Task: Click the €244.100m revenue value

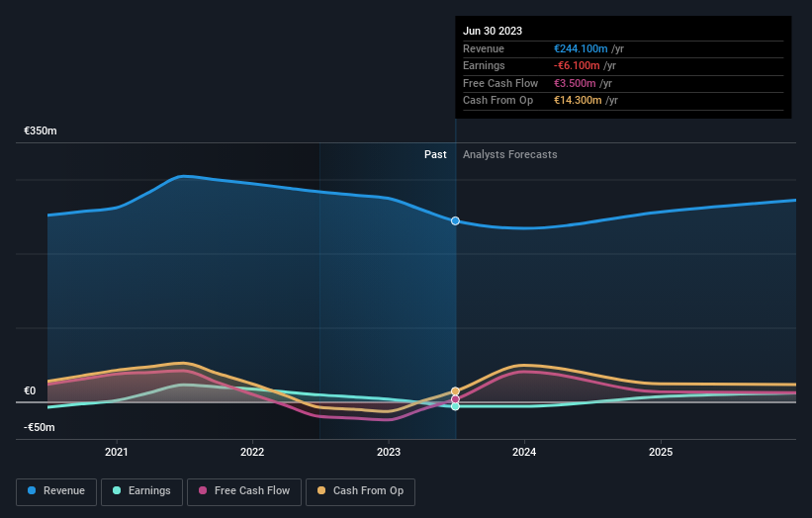Action: [x=581, y=48]
